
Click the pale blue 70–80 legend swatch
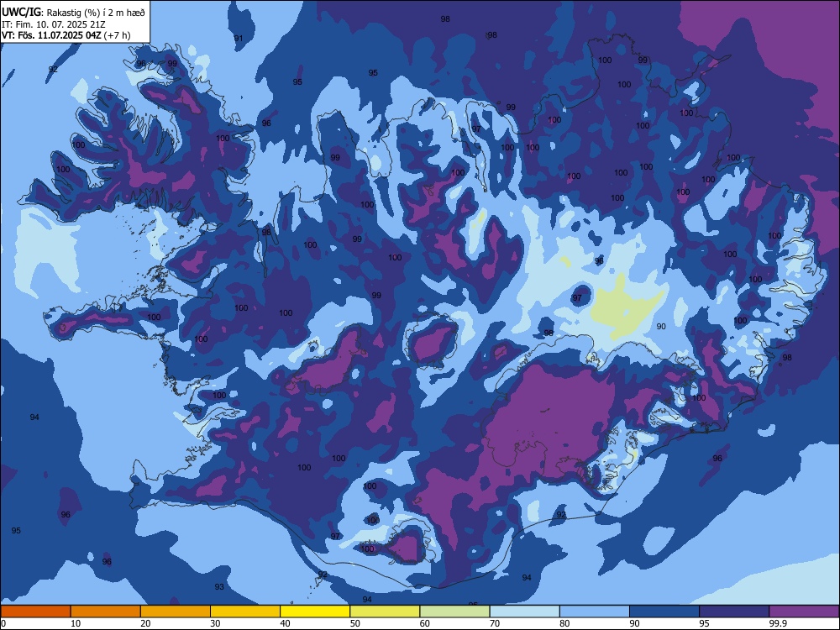pos(524,612)
